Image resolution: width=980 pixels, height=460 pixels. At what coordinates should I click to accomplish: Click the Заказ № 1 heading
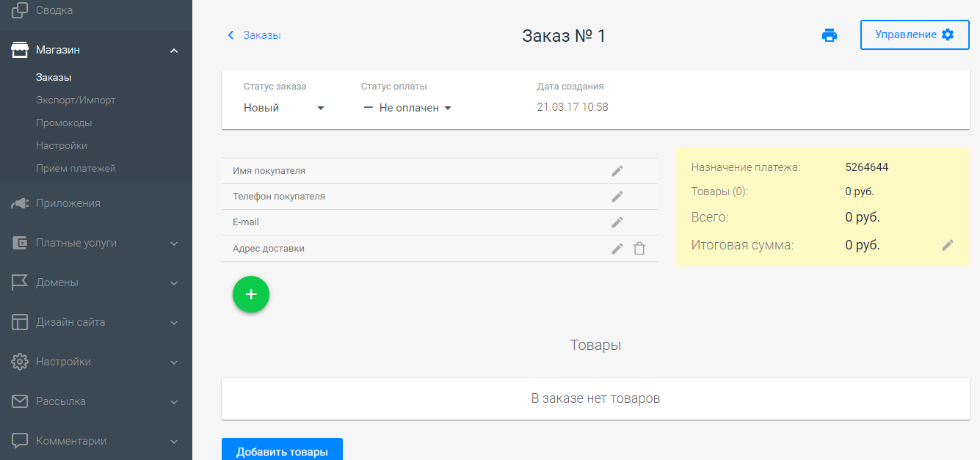pyautogui.click(x=564, y=35)
